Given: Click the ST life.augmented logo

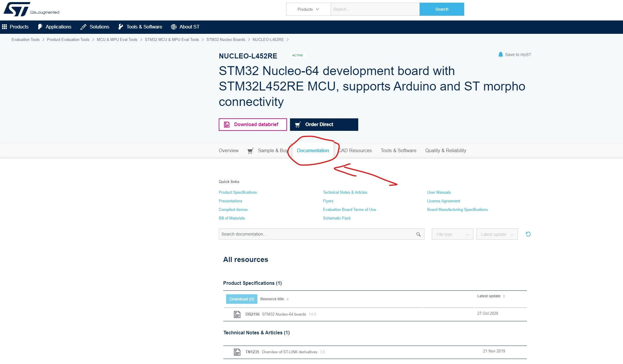Looking at the screenshot, I should [31, 9].
